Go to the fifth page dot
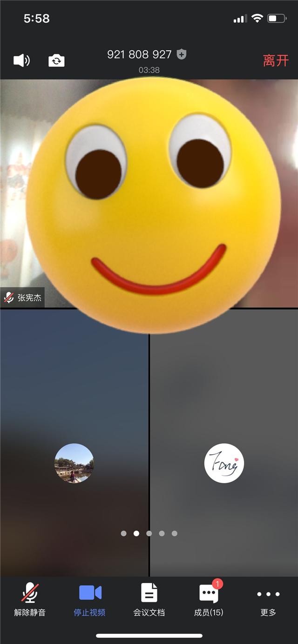This screenshot has height=644, width=298. [x=174, y=533]
